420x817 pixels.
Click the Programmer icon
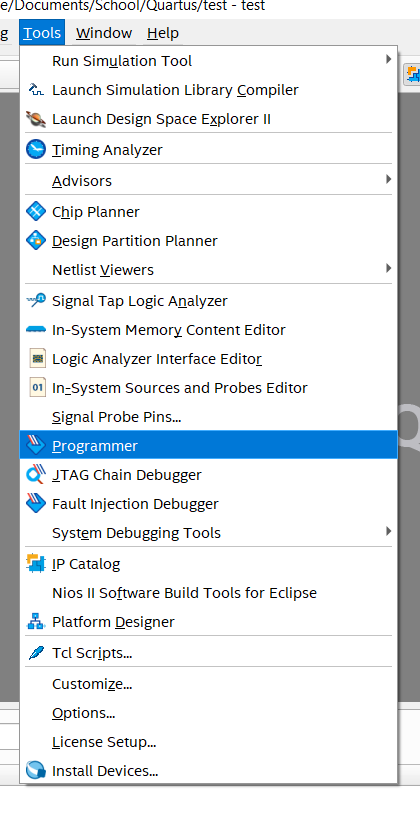pos(36,445)
